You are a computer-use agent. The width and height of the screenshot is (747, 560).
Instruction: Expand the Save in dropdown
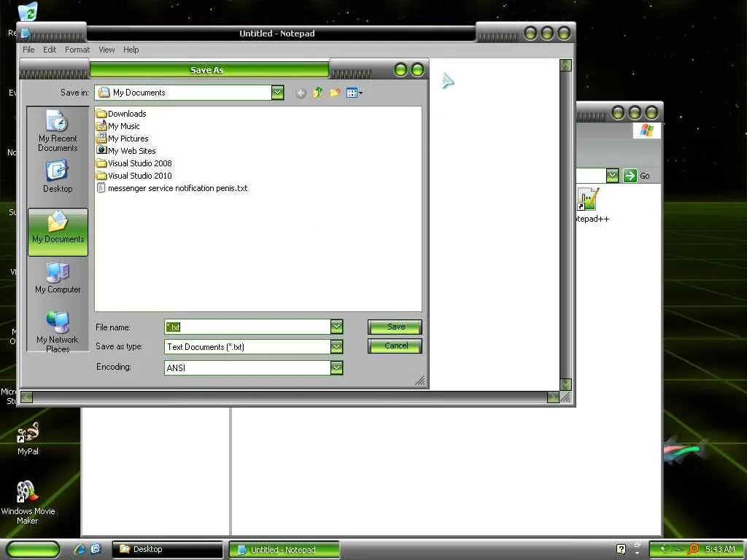click(278, 93)
